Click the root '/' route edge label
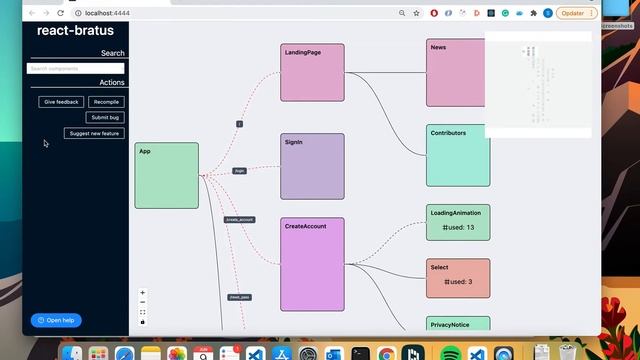This screenshot has width=640, height=360. [240, 124]
